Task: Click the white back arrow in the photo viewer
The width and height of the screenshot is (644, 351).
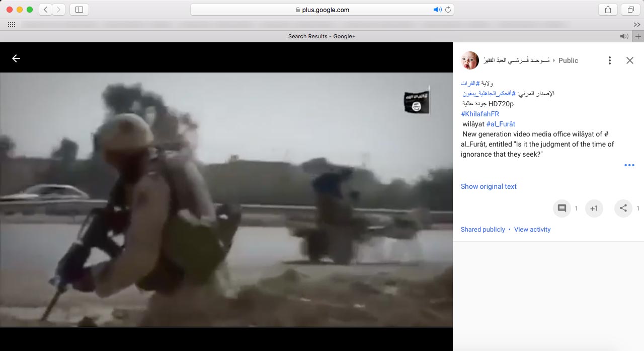Action: point(16,58)
